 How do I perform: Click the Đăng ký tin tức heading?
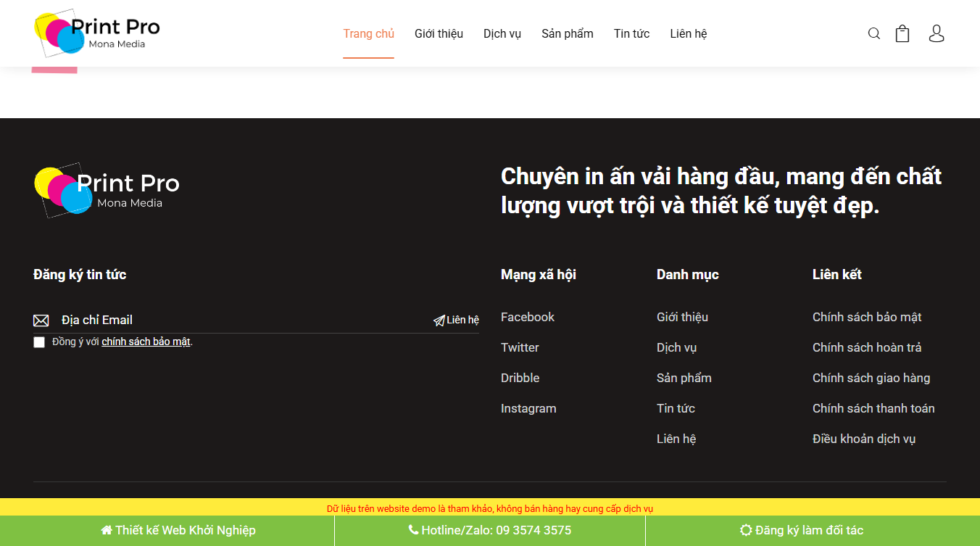(x=80, y=274)
